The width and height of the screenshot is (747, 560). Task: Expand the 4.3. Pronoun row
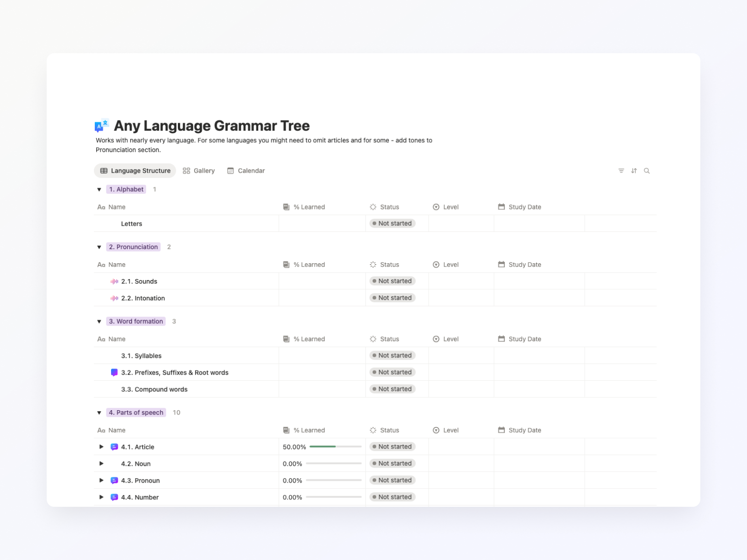coord(101,481)
